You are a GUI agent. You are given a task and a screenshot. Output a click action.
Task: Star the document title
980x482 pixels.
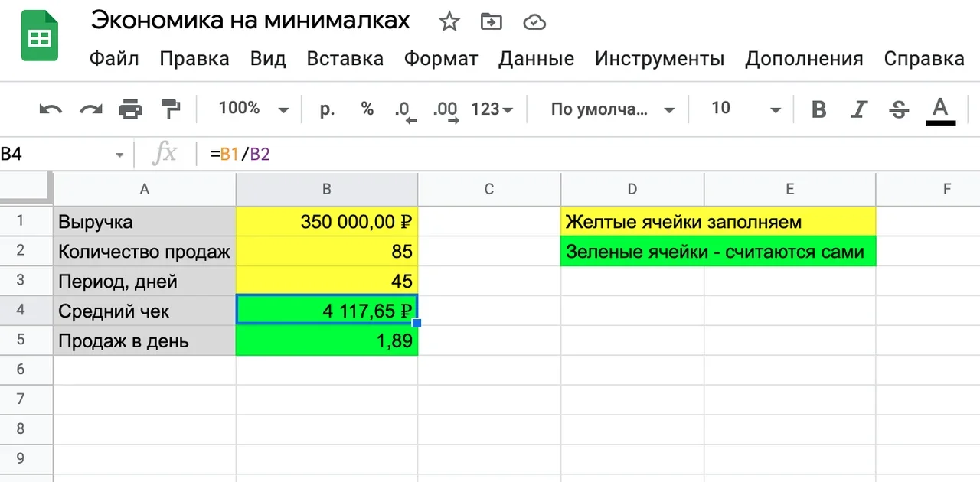449,22
